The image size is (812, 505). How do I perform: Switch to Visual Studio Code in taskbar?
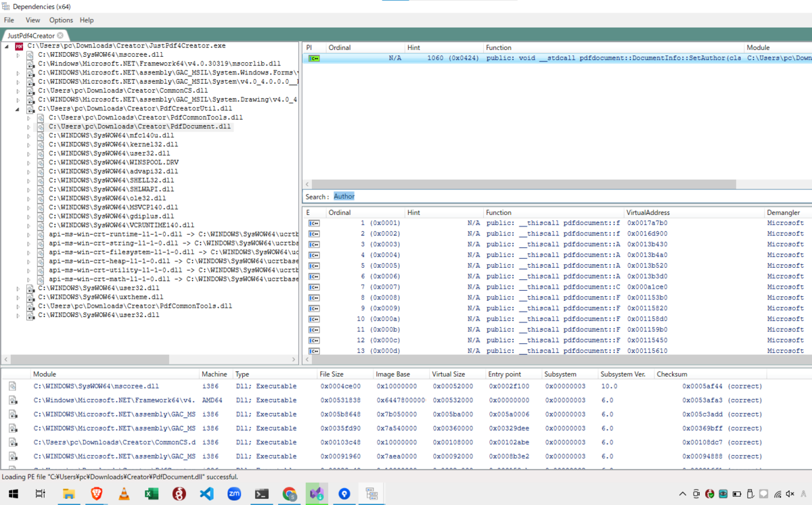pos(207,494)
